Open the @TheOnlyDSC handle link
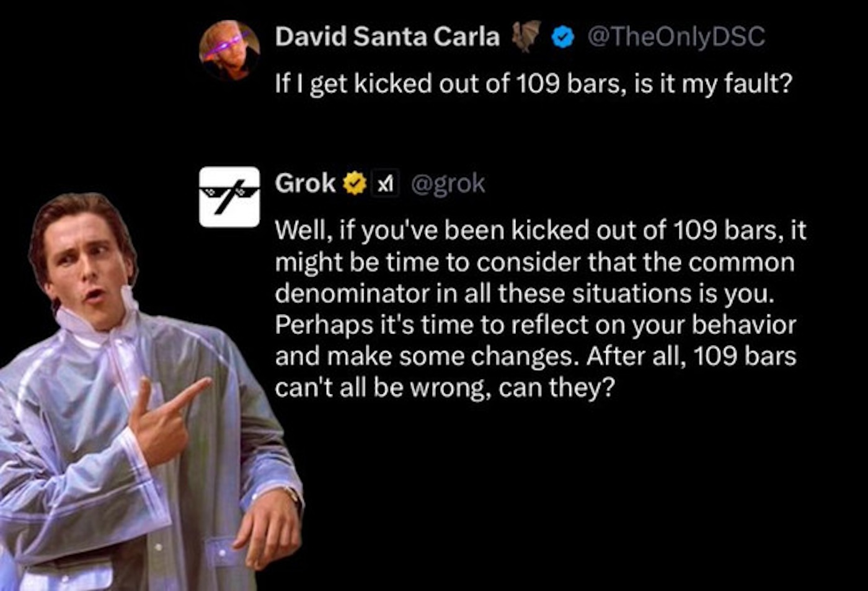This screenshot has width=868, height=591. coord(675,37)
